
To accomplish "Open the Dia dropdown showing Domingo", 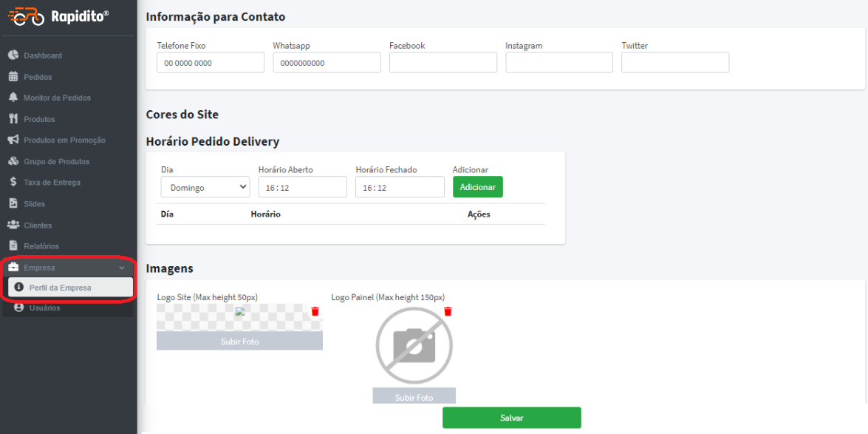I will 205,187.
